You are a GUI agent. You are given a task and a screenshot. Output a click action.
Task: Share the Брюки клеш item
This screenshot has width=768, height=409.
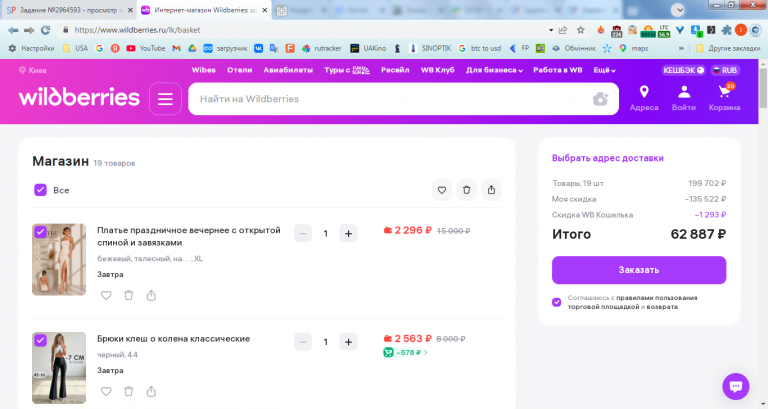point(151,391)
